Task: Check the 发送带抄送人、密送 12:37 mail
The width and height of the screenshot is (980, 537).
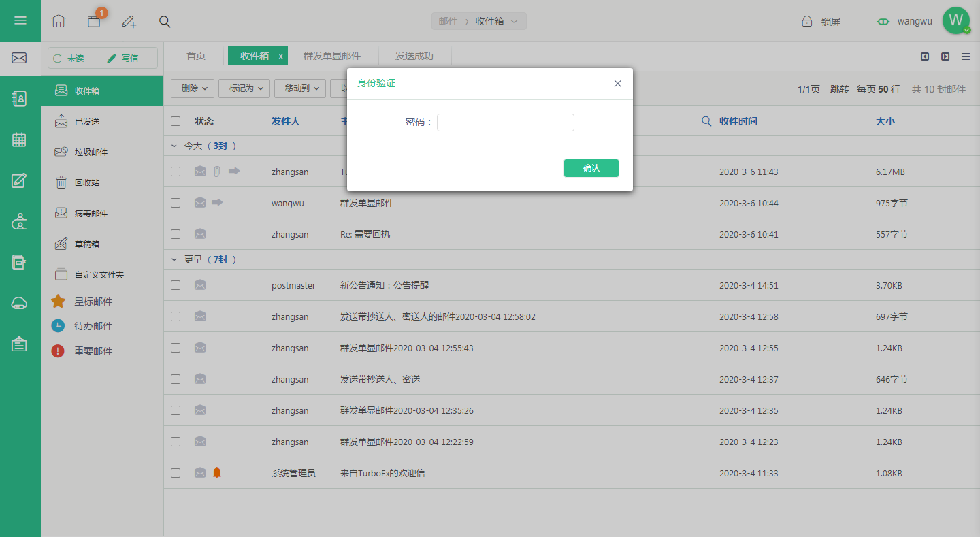Action: (x=176, y=379)
